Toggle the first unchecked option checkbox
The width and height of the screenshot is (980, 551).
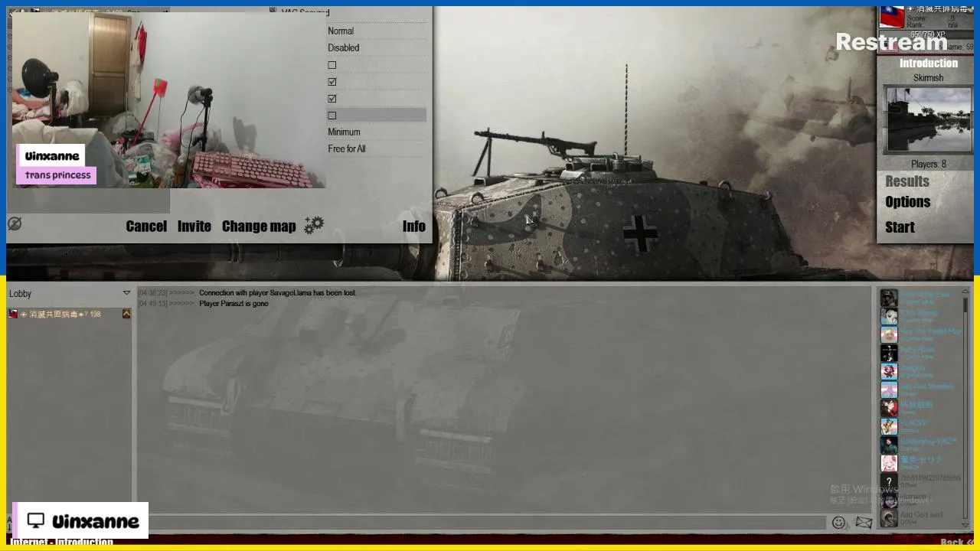(x=332, y=65)
